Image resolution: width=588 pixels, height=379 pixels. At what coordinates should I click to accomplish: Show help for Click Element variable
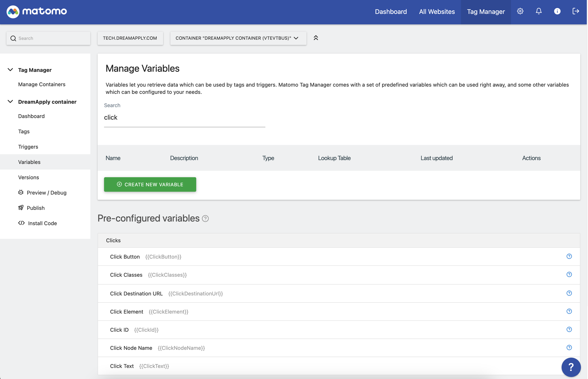click(x=569, y=311)
